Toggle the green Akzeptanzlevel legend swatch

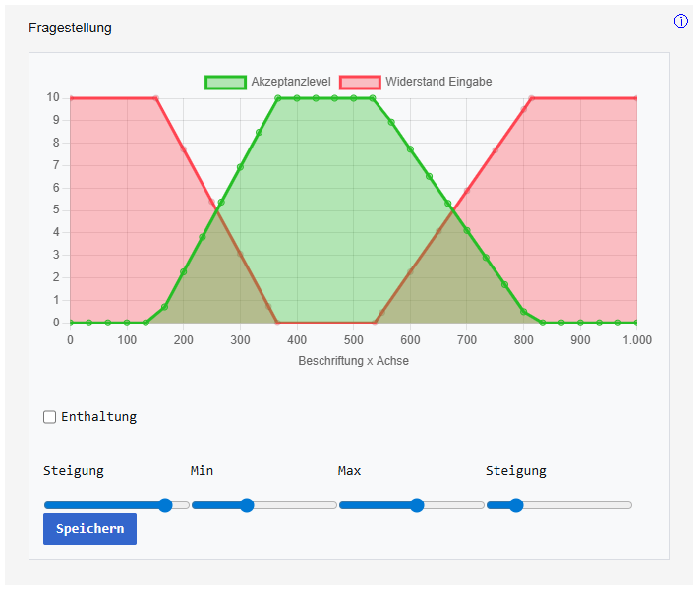pyautogui.click(x=224, y=82)
